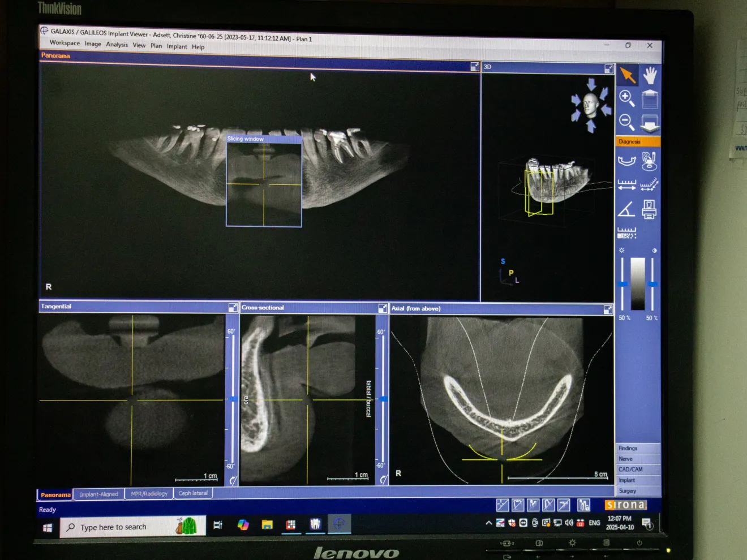747x560 pixels.
Task: Select the diagonal ruler measurement tool
Action: [x=649, y=185]
